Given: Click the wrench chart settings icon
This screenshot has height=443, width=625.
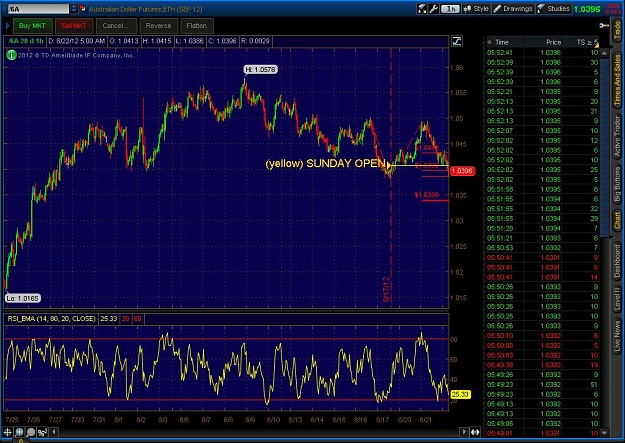Looking at the screenshot, I should pos(434,8).
